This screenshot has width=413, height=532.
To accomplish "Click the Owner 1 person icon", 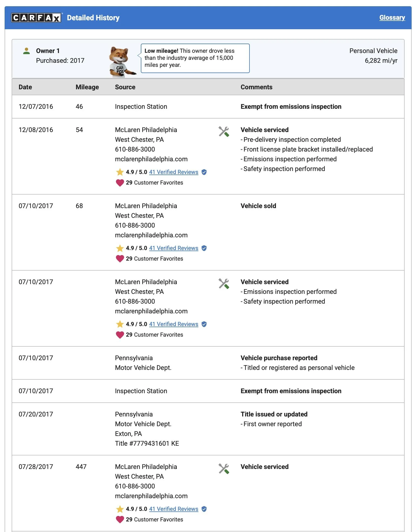I will pyautogui.click(x=26, y=51).
